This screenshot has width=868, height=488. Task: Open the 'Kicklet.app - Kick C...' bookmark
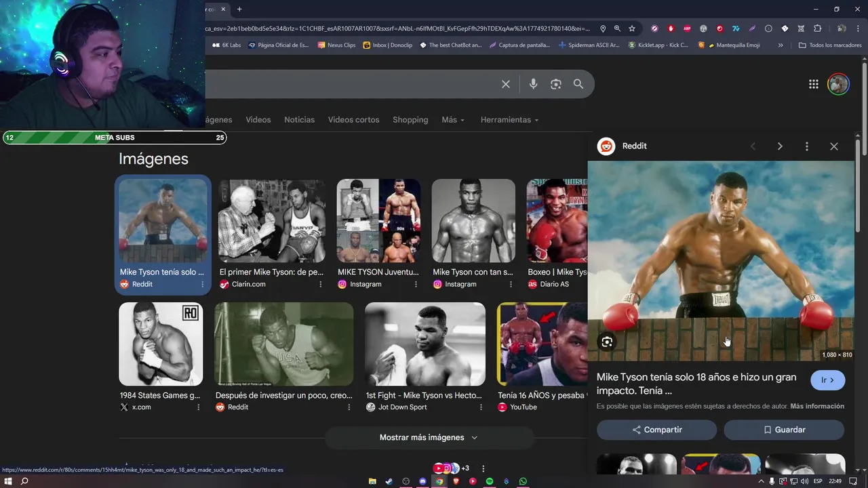658,45
